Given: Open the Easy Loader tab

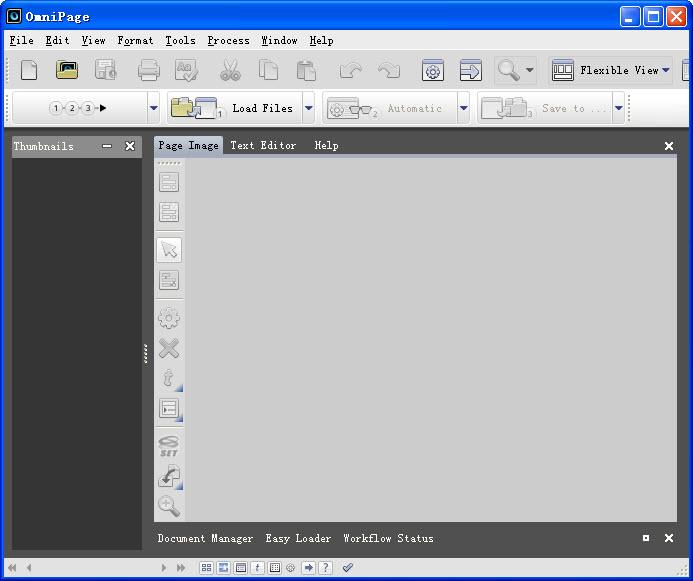Looking at the screenshot, I should click(298, 538).
